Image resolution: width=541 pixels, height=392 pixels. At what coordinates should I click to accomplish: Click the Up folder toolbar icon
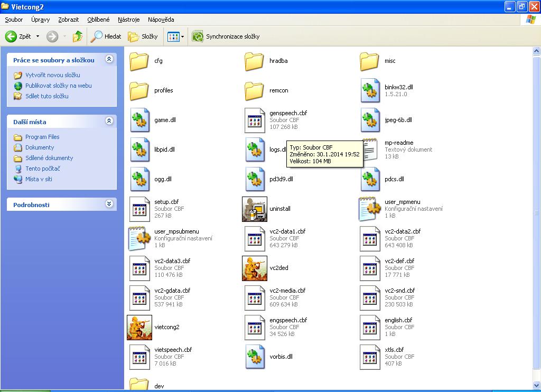[78, 36]
